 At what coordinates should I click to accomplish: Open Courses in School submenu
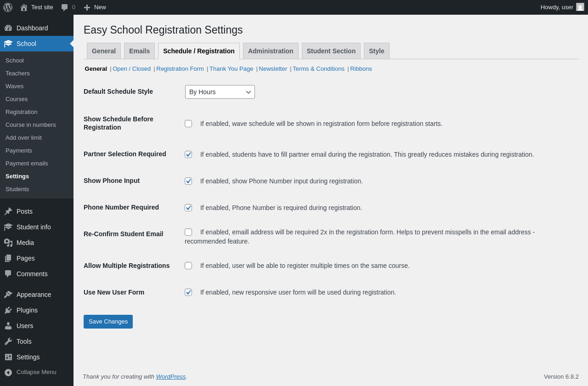click(37, 99)
